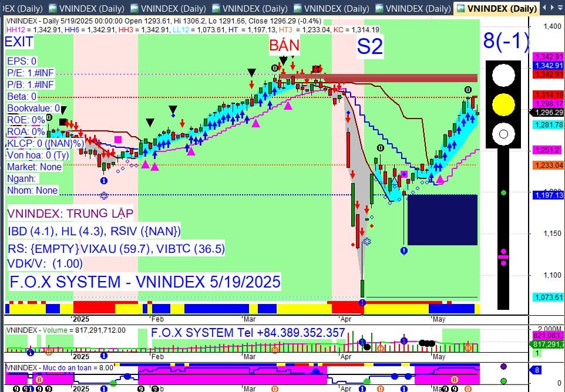
Task: Click the magenta 1,298.17 axis tag
Action: [548, 104]
